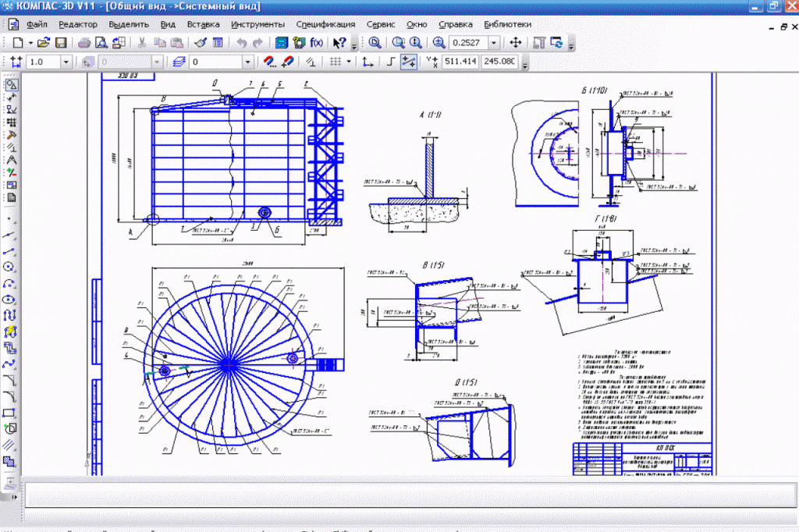Click the Print icon
The image size is (799, 532).
pyautogui.click(x=84, y=43)
